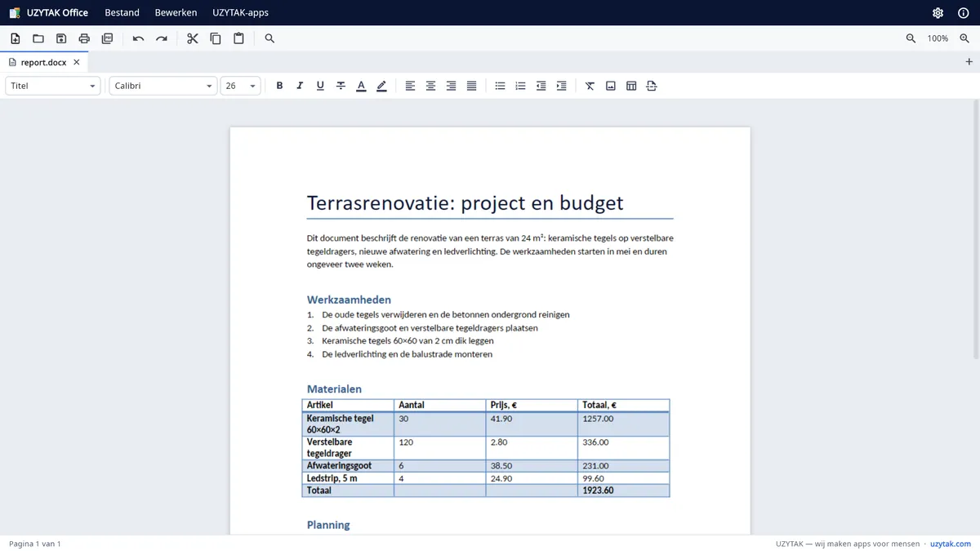The height and width of the screenshot is (551, 980).
Task: Toggle bold formatting
Action: click(279, 86)
